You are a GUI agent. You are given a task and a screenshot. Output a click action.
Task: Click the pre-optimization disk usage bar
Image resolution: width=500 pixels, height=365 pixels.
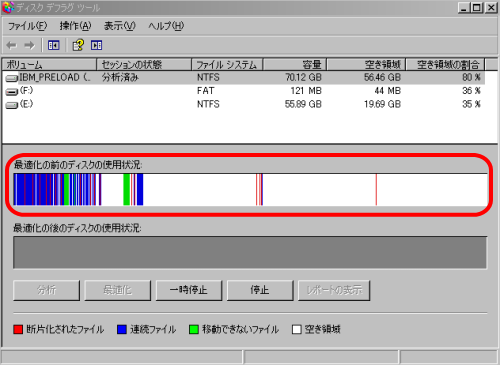250,189
